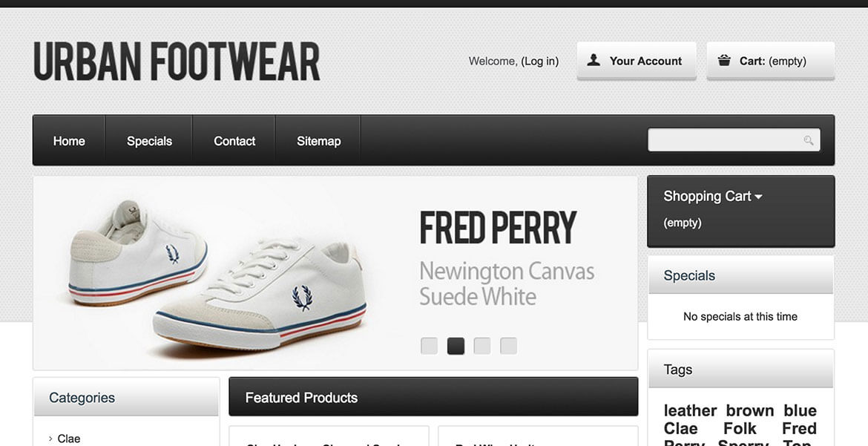Expand the Clae category arrow
This screenshot has width=868, height=446.
50,439
